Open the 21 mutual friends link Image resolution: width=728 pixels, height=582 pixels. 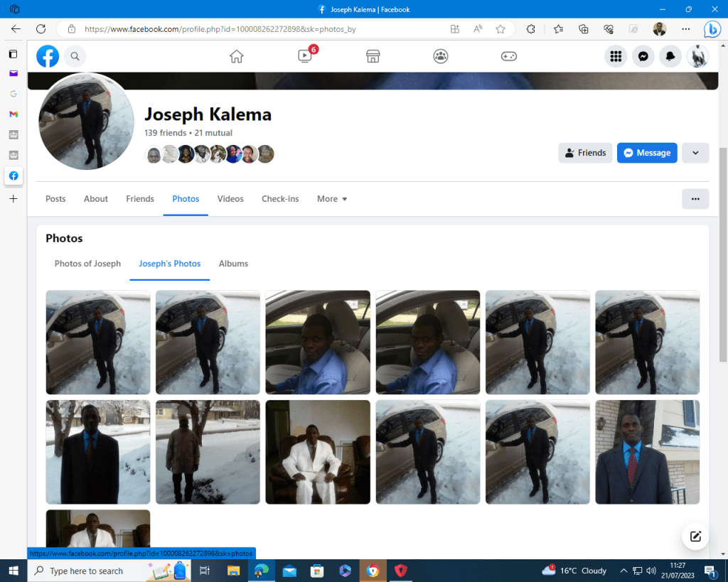tap(213, 133)
